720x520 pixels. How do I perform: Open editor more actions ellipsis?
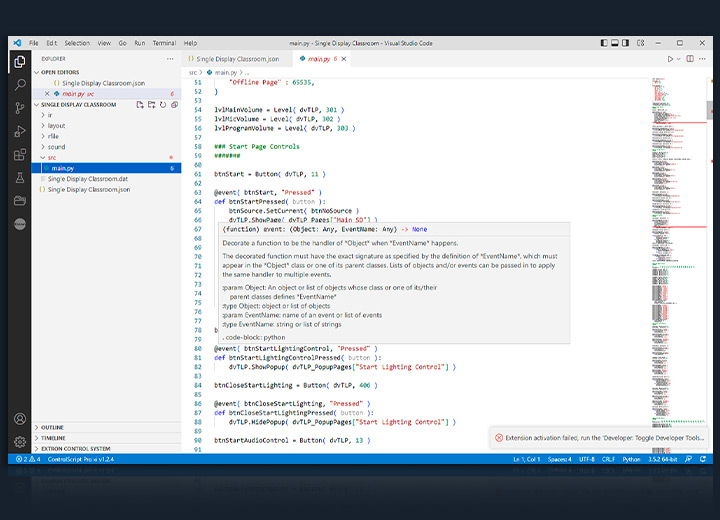click(x=703, y=59)
